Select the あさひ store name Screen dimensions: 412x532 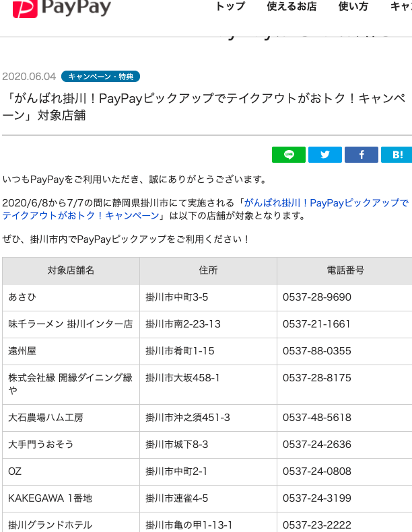click(x=22, y=297)
